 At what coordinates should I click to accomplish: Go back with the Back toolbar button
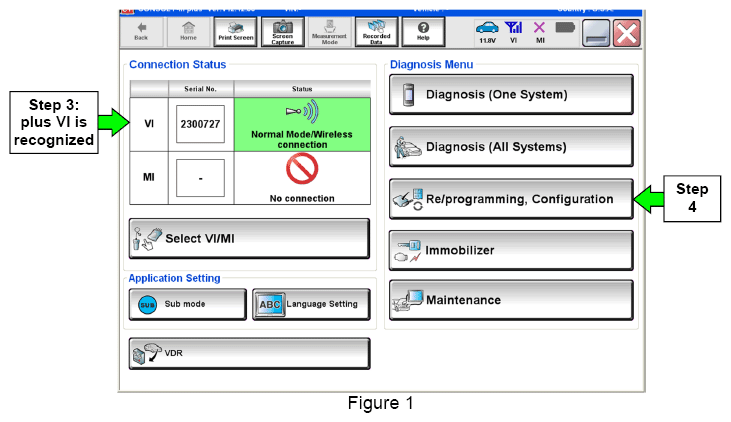(x=142, y=32)
